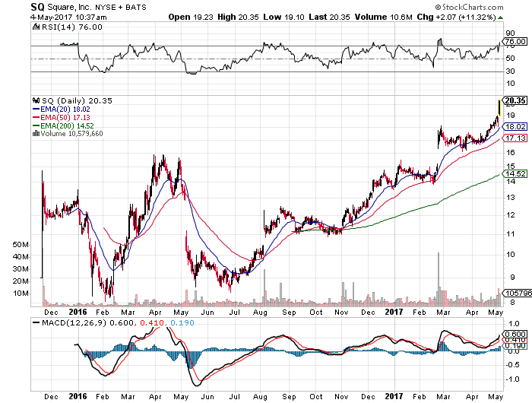Click the volume bars icon in legend

[36, 133]
